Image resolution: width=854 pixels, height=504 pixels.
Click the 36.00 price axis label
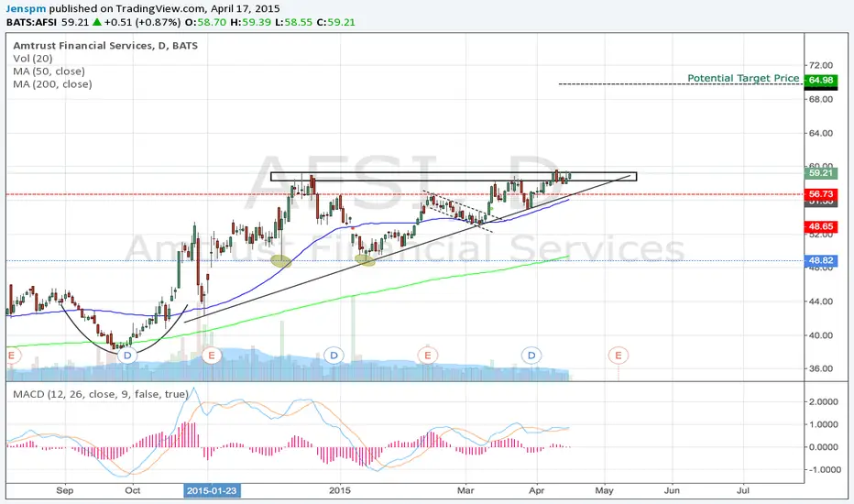pyautogui.click(x=821, y=369)
